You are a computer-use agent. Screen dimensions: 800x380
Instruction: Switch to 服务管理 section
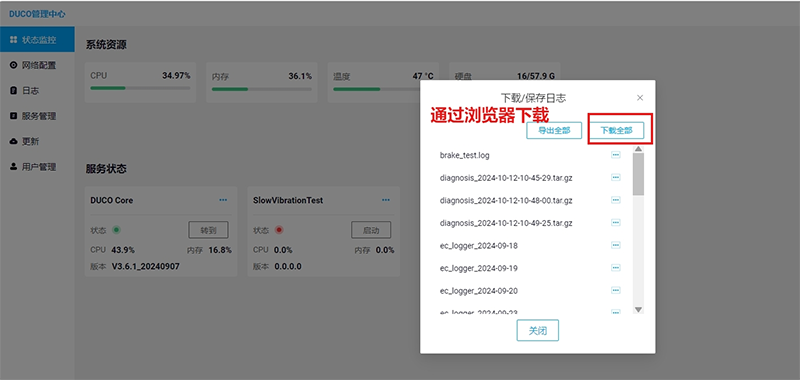(37, 116)
